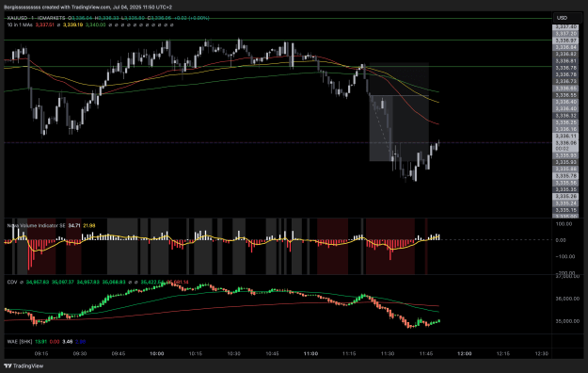The height and width of the screenshot is (373, 588).
Task: Click the current price label 3,336.06
Action: pos(565,143)
